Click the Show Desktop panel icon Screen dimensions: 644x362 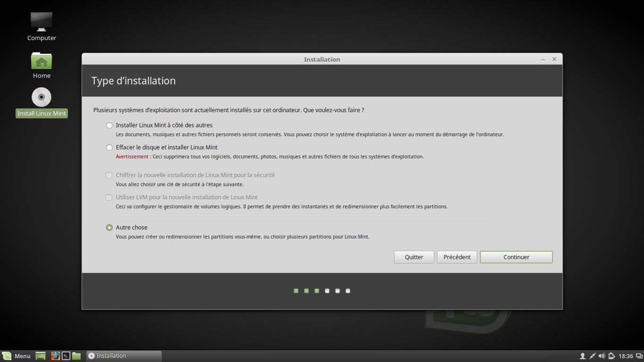click(41, 356)
